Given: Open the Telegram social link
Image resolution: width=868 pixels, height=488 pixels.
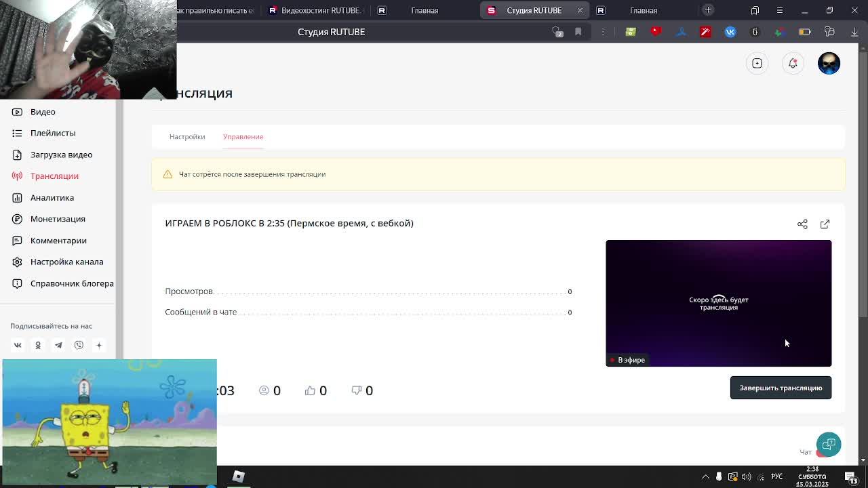Looking at the screenshot, I should point(58,345).
